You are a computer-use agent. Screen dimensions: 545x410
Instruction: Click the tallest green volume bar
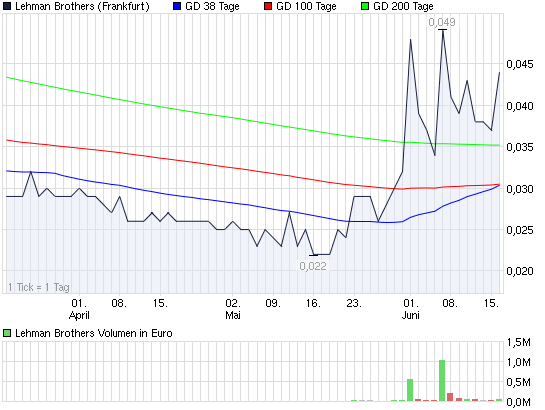pos(442,380)
